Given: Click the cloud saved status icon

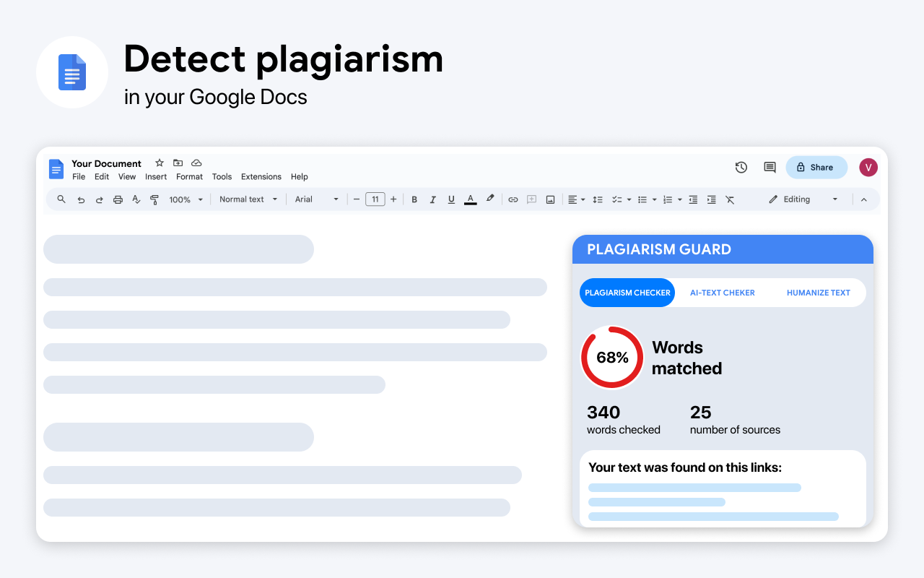Looking at the screenshot, I should 196,163.
